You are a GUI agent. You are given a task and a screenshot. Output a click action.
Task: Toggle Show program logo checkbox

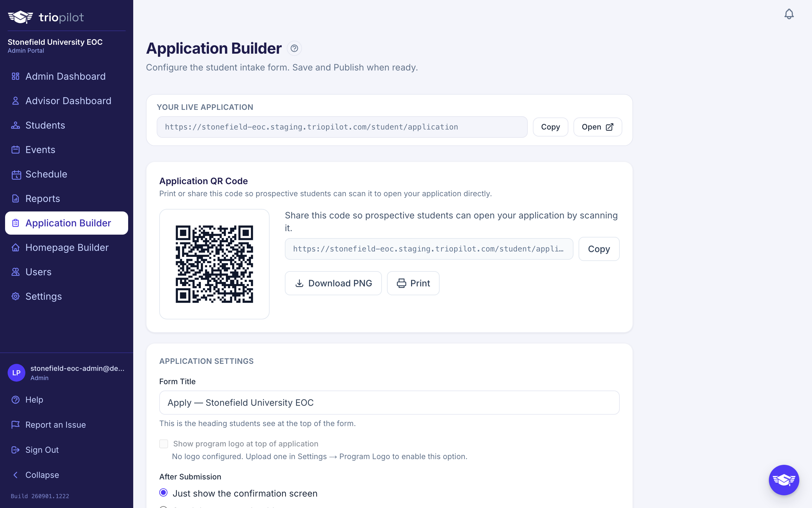click(x=163, y=444)
